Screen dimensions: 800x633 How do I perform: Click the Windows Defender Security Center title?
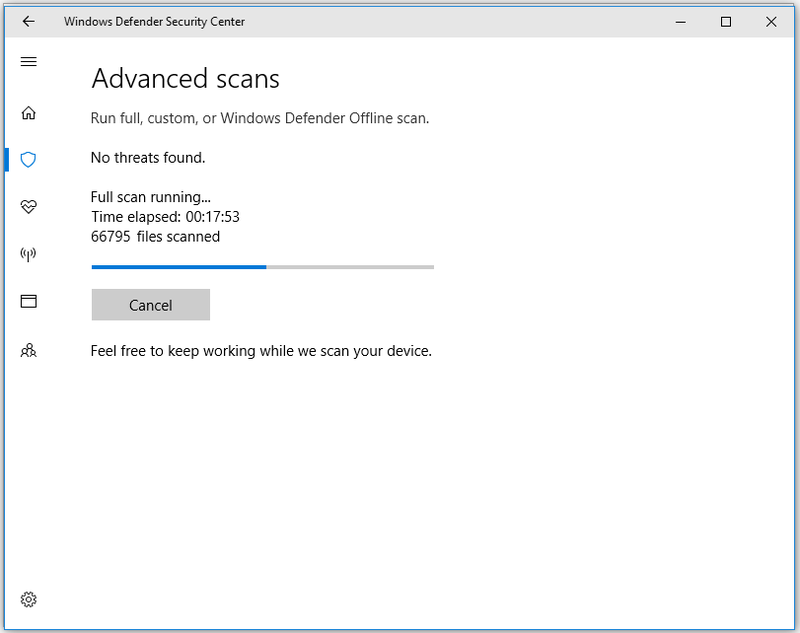154,21
